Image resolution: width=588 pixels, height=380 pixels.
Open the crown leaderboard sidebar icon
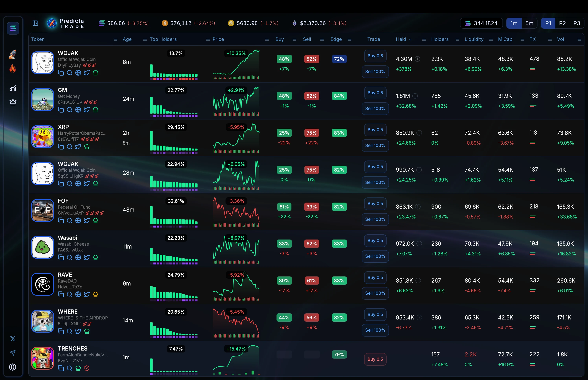tap(13, 102)
